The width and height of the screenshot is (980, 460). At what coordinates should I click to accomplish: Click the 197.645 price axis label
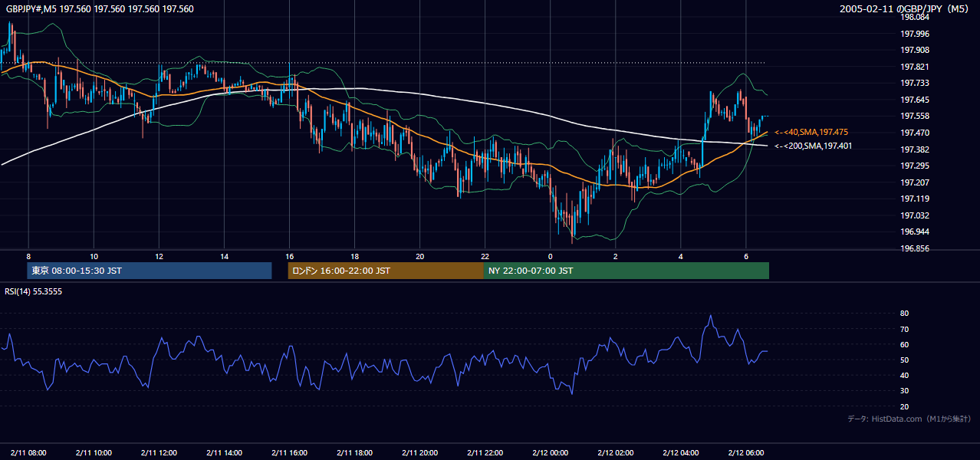[914, 100]
